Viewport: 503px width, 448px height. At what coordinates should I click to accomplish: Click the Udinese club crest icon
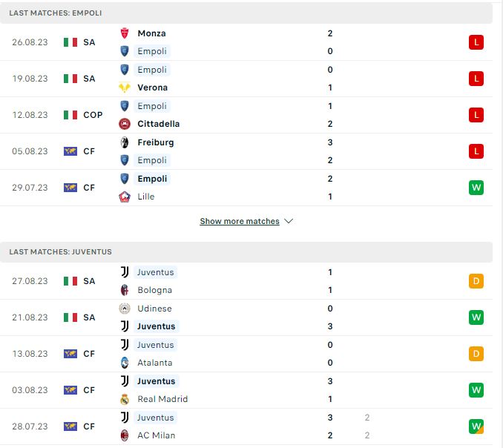(125, 309)
